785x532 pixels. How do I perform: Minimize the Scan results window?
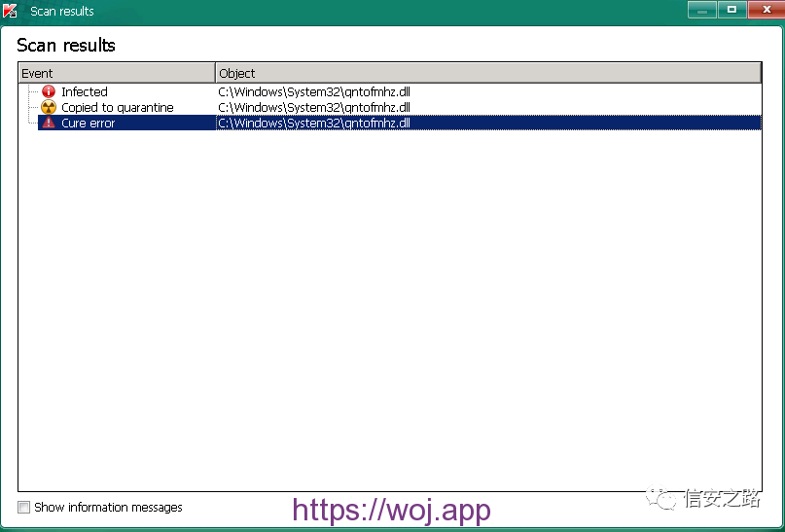(x=702, y=10)
